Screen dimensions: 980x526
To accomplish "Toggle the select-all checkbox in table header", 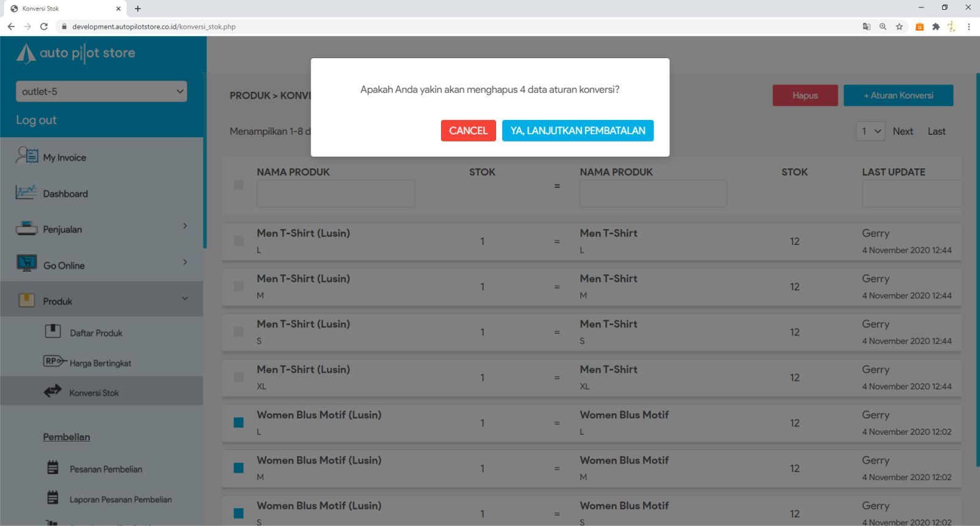I will pos(239,185).
